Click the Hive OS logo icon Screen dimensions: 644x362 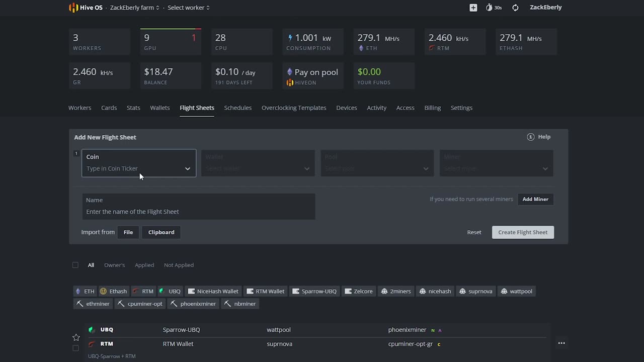73,8
